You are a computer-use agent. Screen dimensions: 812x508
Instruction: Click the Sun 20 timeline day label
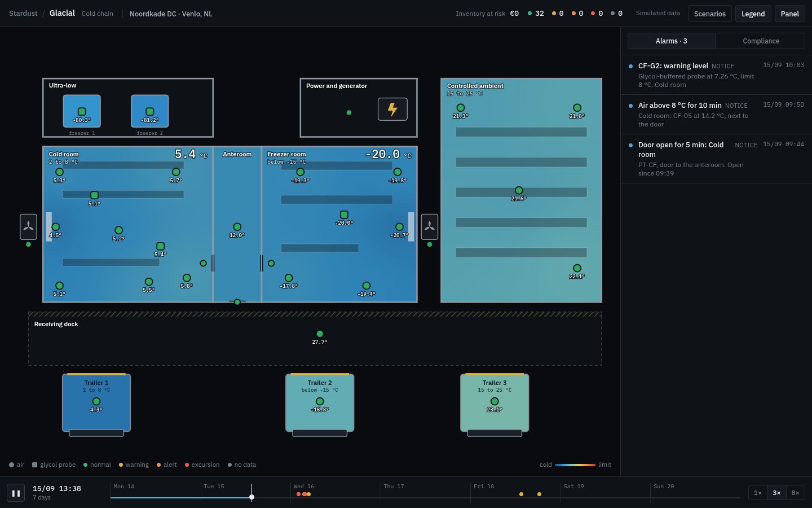(664, 486)
